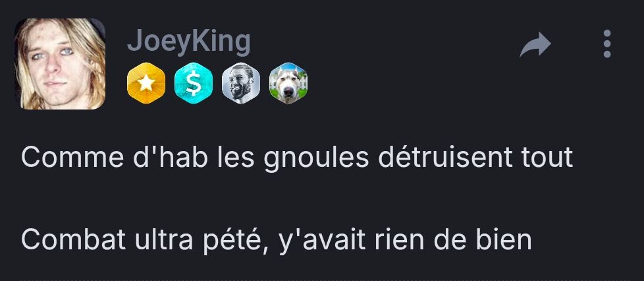Click the word 'y'avait' in the comment

pyautogui.click(x=322, y=240)
